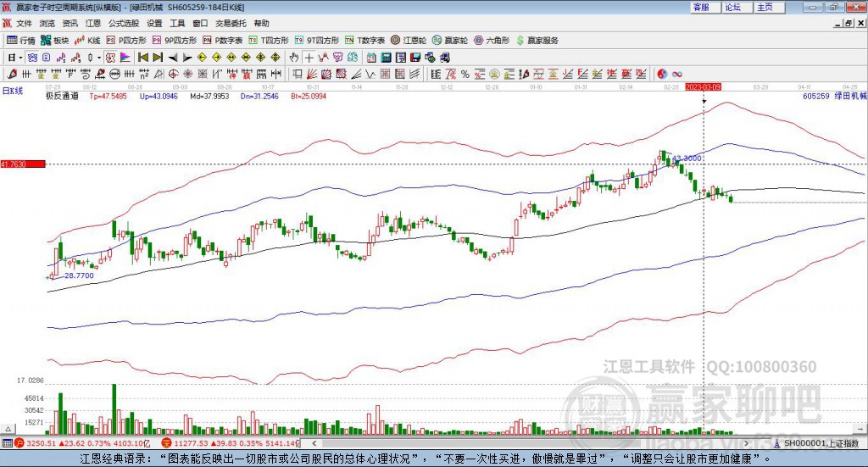Click the horizontal scrollbar right arrow
This screenshot has height=467, width=868.
(x=746, y=443)
